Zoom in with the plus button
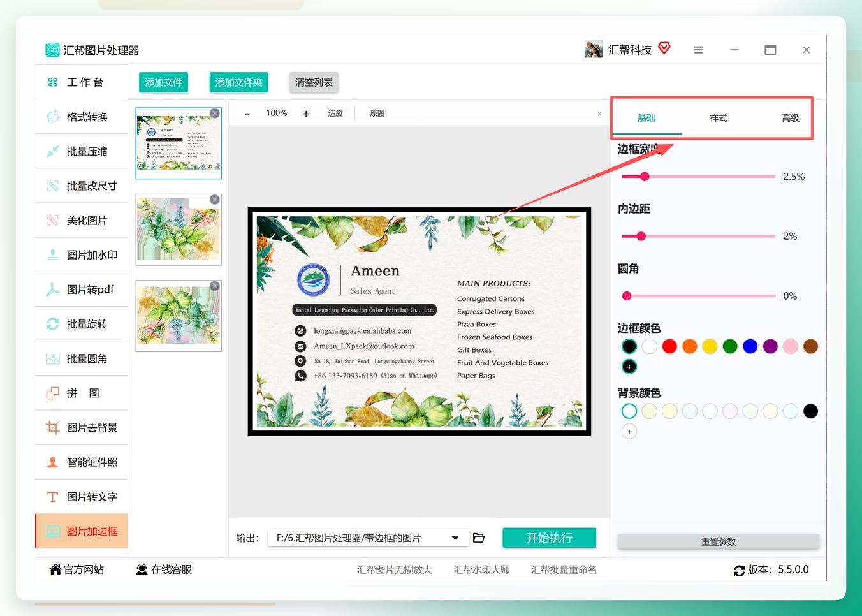The height and width of the screenshot is (616, 862). click(306, 114)
